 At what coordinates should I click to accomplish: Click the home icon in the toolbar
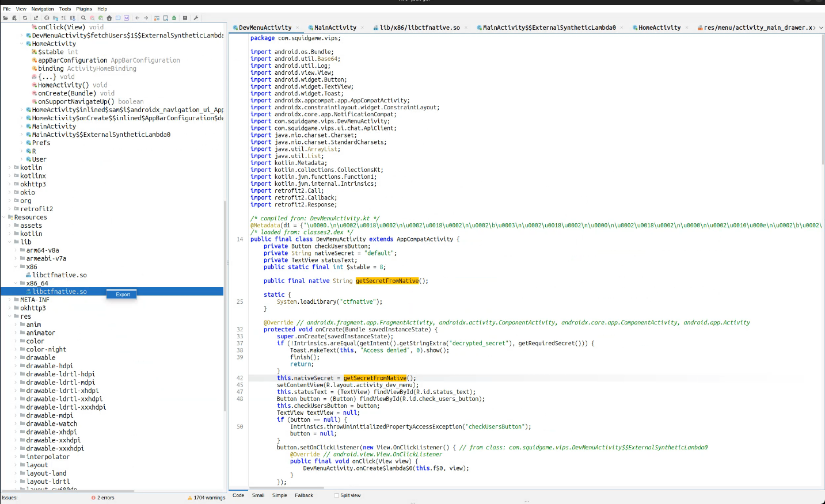[109, 18]
